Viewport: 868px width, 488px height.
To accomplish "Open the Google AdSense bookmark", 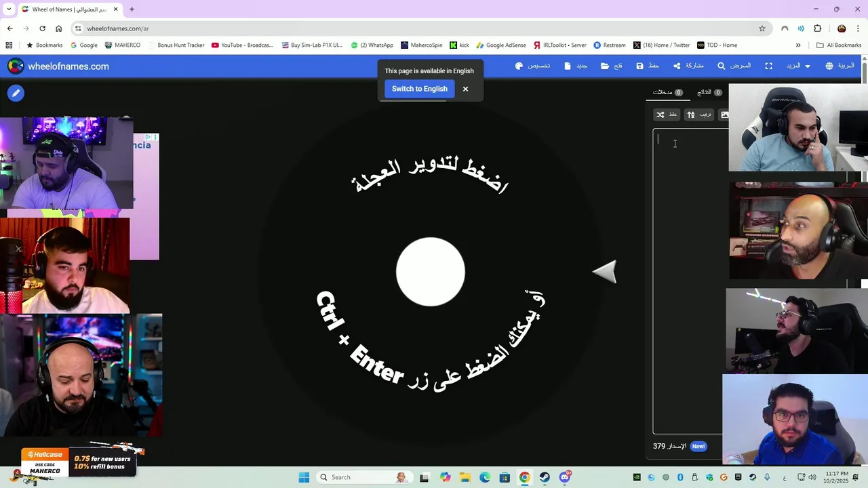I will point(501,45).
